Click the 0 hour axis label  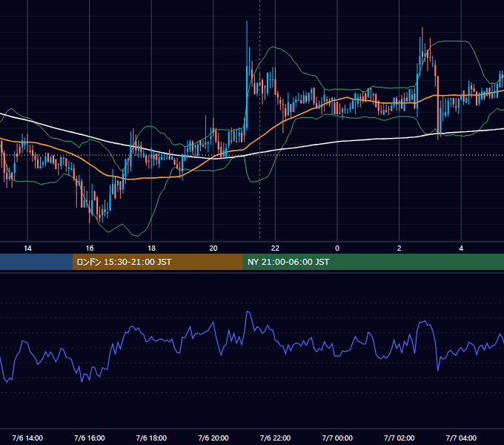click(337, 248)
